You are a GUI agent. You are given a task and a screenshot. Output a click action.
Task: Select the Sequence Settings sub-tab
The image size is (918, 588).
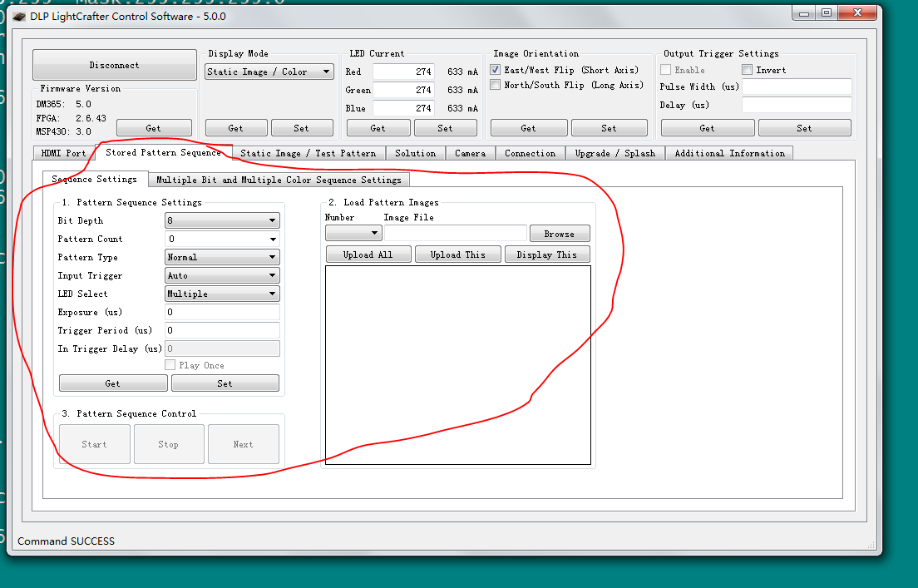pos(95,179)
